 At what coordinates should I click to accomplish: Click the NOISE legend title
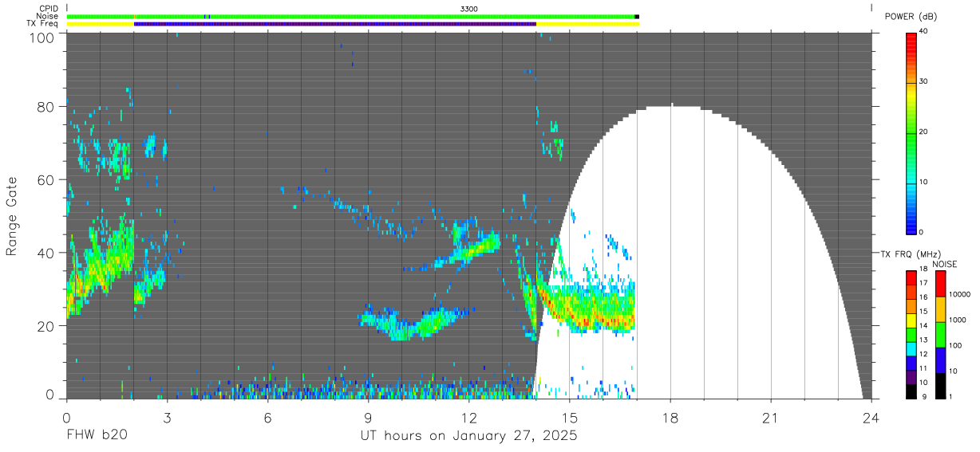pyautogui.click(x=943, y=264)
